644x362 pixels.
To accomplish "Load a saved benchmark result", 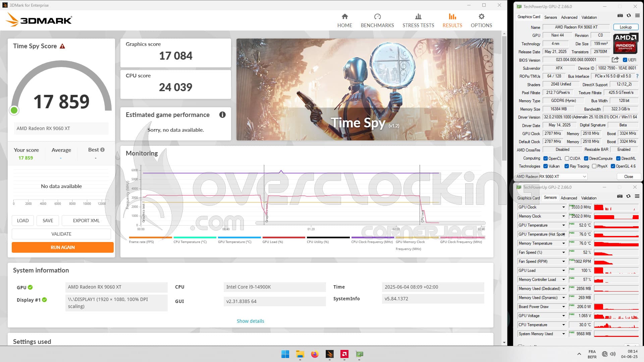I will click(x=23, y=221).
